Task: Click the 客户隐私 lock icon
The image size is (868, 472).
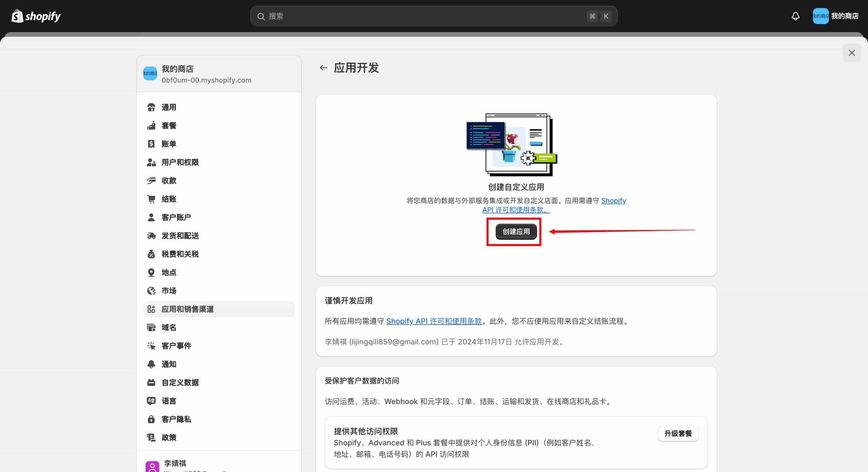Action: tap(151, 419)
